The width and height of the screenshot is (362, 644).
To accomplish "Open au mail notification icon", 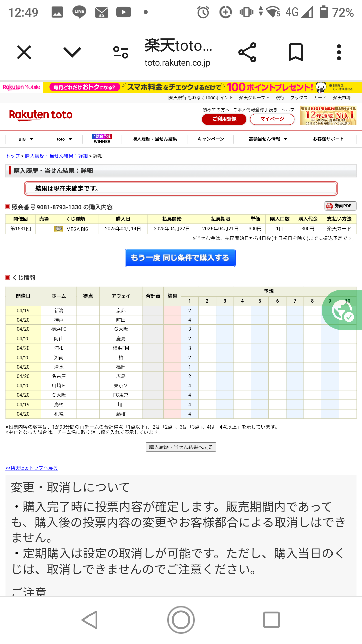I will tap(102, 12).
